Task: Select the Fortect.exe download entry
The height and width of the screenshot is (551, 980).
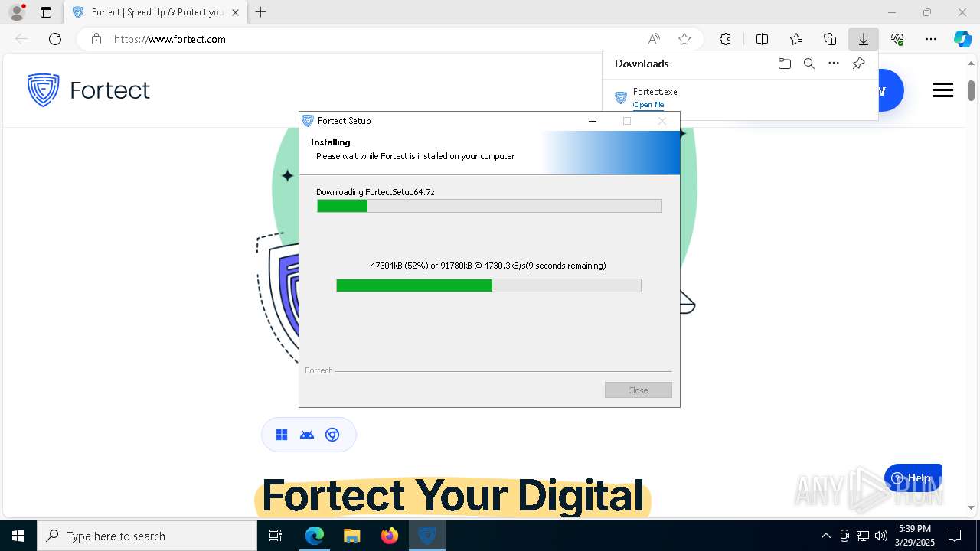Action: point(740,97)
